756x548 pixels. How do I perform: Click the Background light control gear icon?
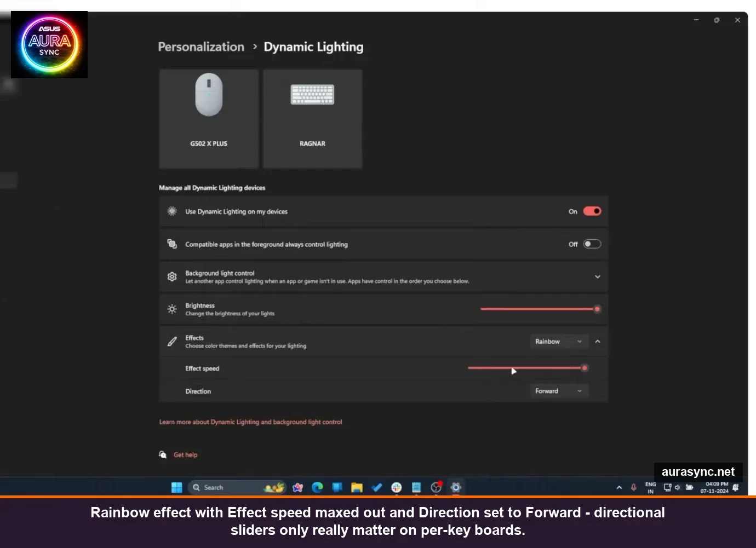point(171,276)
